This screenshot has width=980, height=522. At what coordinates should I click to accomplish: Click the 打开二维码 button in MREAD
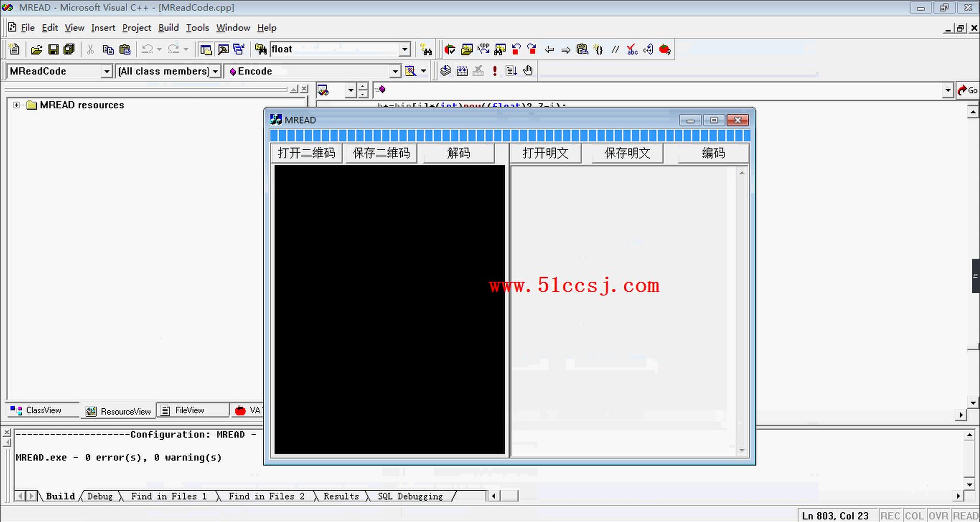pos(306,153)
